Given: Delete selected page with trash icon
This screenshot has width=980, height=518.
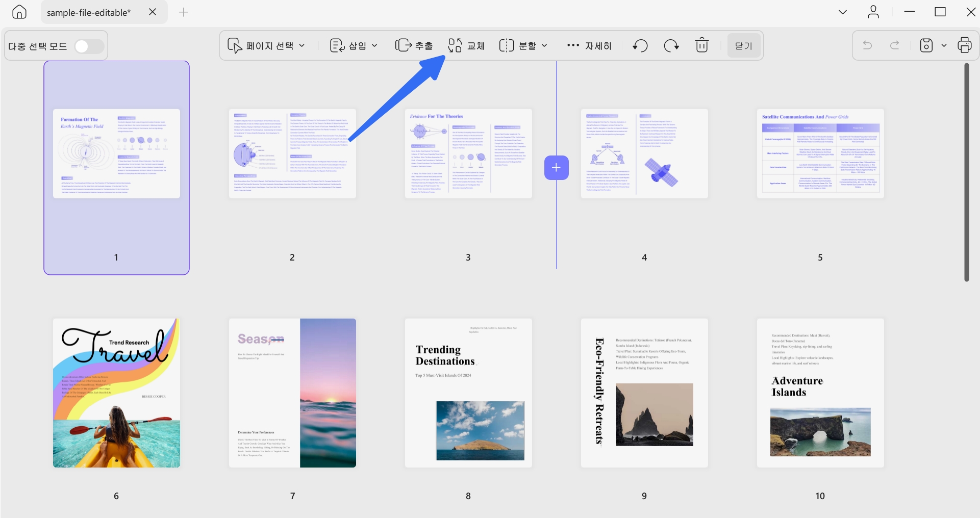Looking at the screenshot, I should [x=702, y=46].
